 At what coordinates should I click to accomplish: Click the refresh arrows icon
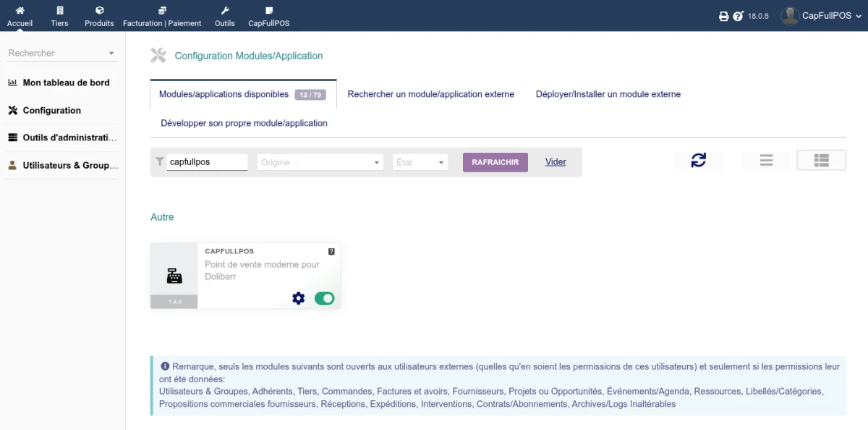(x=698, y=160)
